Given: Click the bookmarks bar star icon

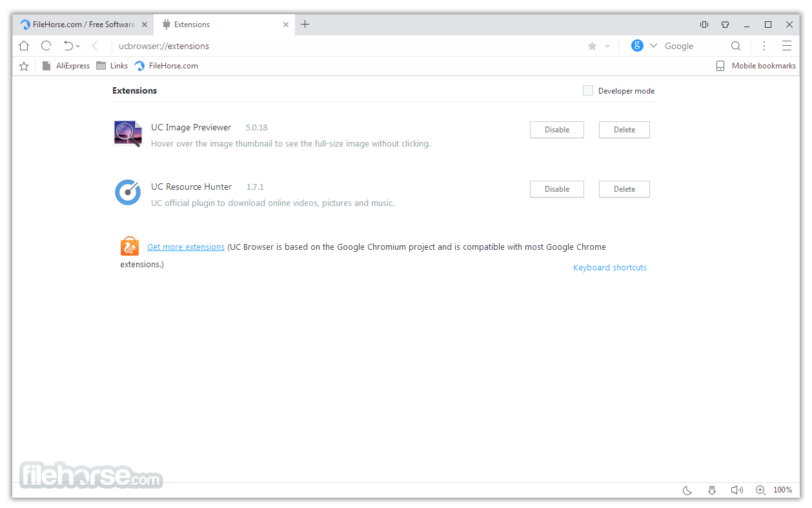Looking at the screenshot, I should [24, 66].
